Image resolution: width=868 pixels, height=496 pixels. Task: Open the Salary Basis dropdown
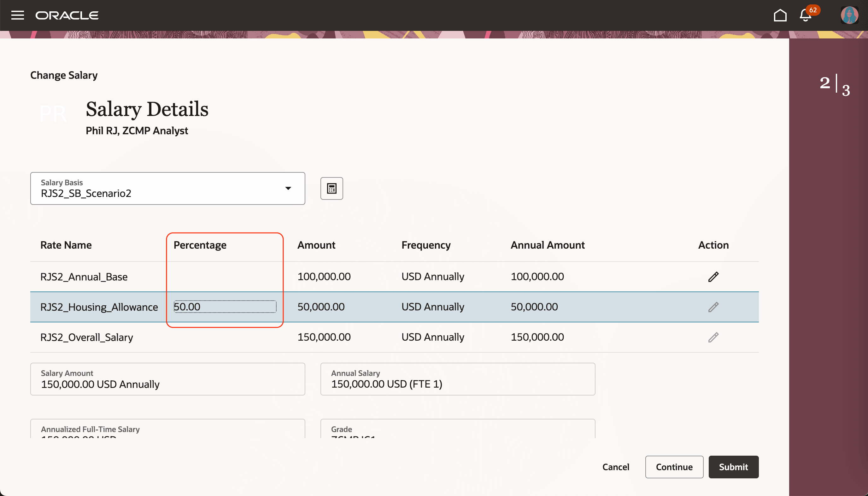(x=288, y=188)
